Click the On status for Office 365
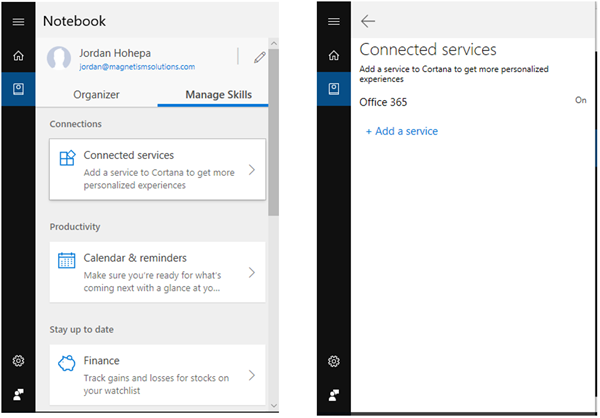The width and height of the screenshot is (600, 418). 580,101
